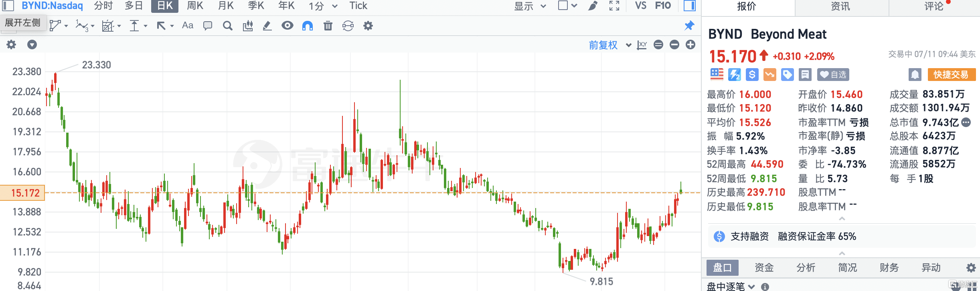Open chart settings gear below toolbar
The height and width of the screenshot is (291, 980).
11,44
